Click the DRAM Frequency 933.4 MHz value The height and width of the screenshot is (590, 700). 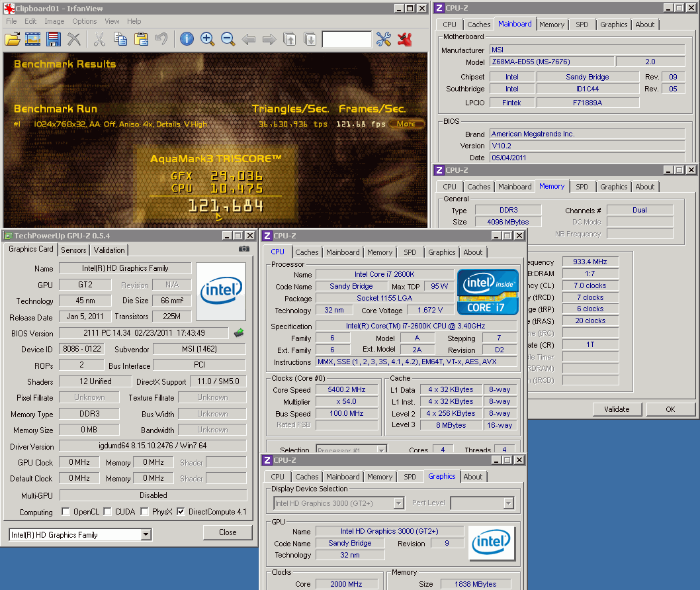point(590,262)
